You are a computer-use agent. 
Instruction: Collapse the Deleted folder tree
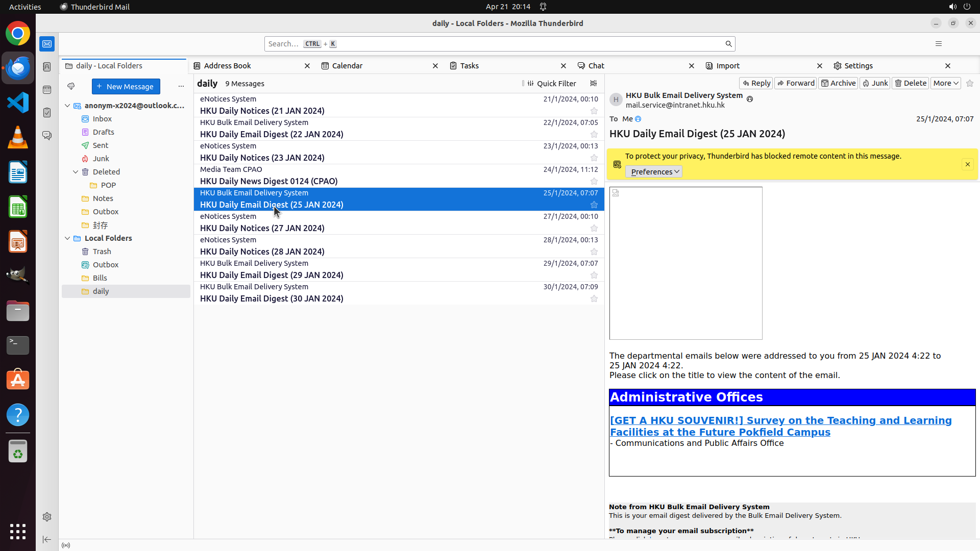(76, 172)
